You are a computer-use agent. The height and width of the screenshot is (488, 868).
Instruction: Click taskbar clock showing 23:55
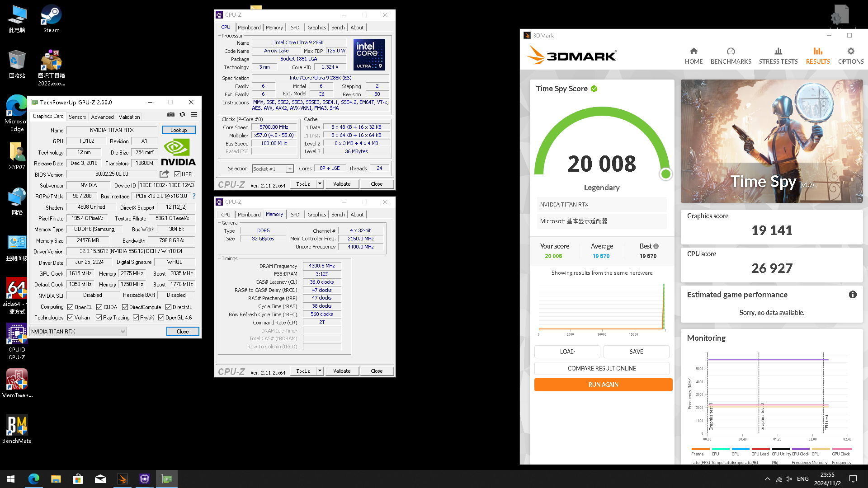827,479
